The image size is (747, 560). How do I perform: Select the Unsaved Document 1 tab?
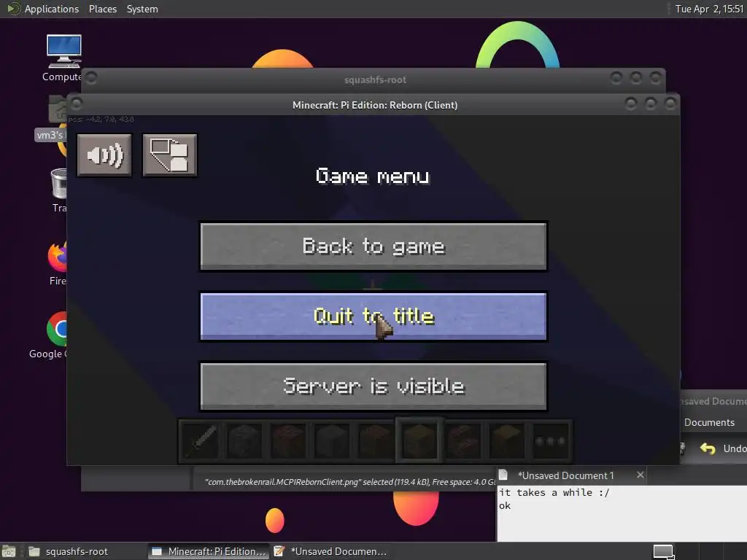pyautogui.click(x=565, y=475)
